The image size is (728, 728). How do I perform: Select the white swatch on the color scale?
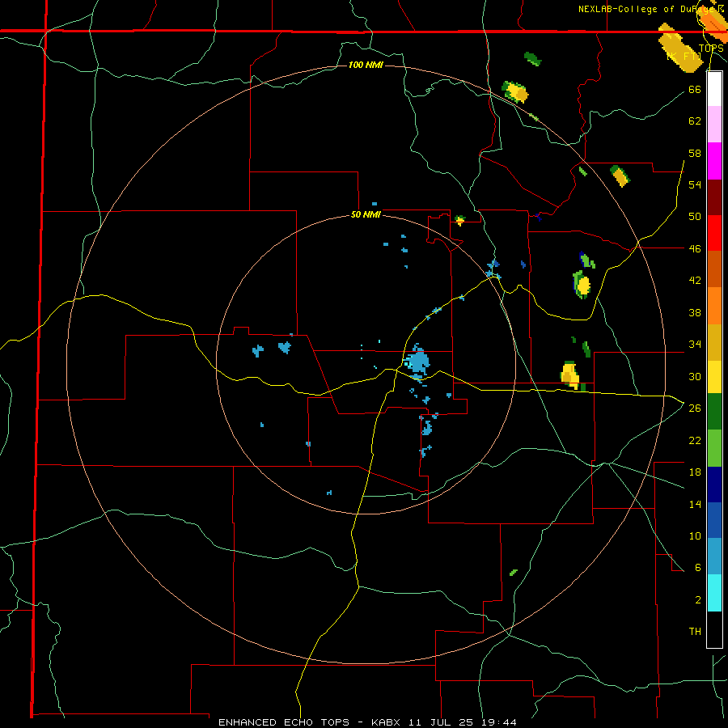(x=714, y=89)
